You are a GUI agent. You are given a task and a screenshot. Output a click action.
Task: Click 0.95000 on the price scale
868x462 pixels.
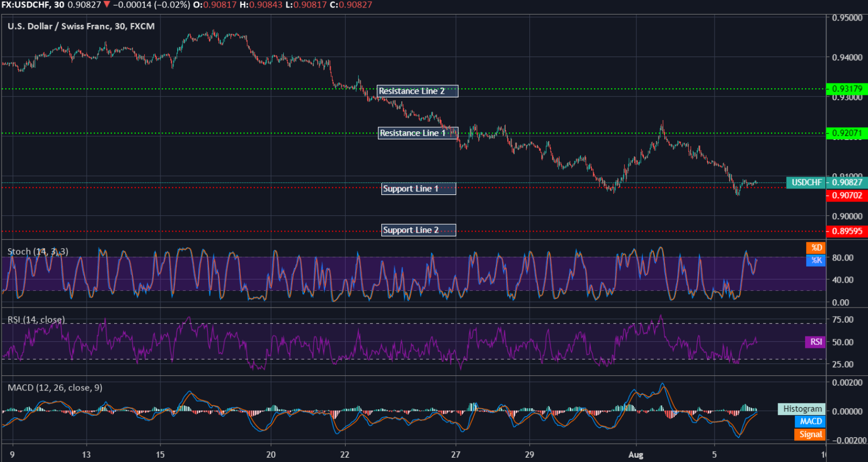(x=847, y=18)
